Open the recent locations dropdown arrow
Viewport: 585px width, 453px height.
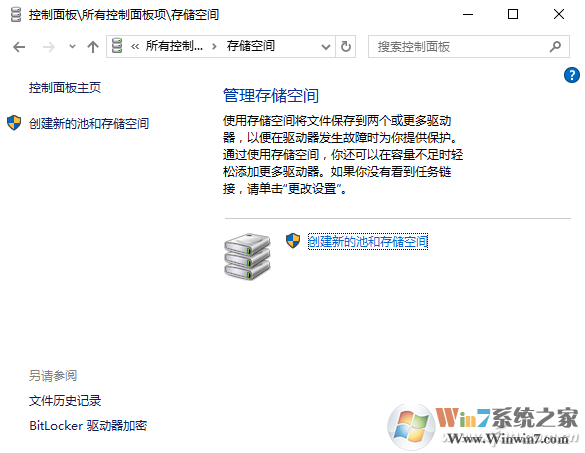point(72,47)
